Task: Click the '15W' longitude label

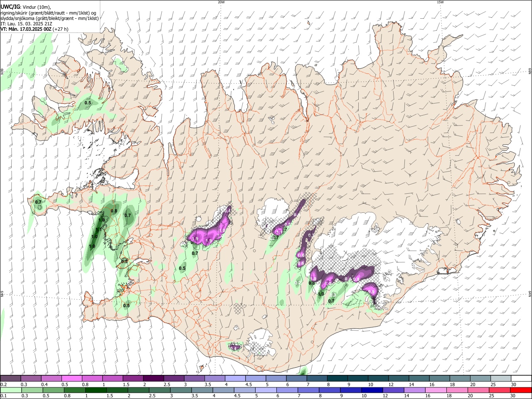Action: [x=440, y=2]
